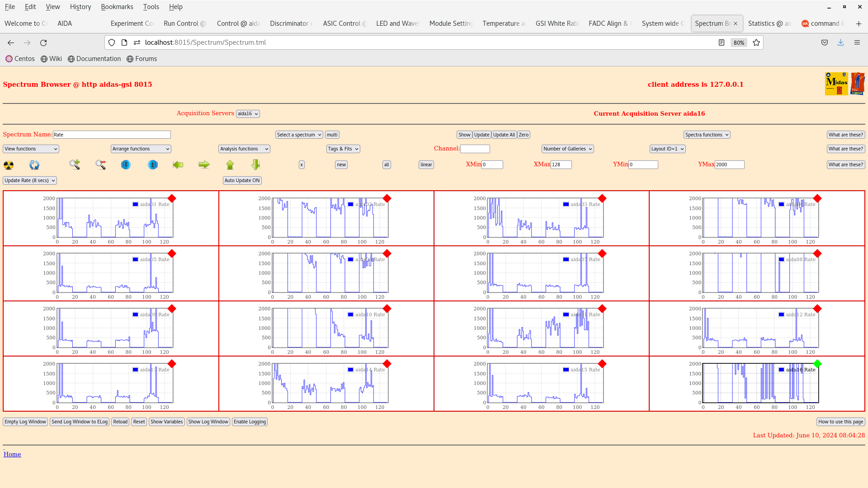This screenshot has height=488, width=868.
Task: Click the green right arrow icon
Action: [x=204, y=165]
